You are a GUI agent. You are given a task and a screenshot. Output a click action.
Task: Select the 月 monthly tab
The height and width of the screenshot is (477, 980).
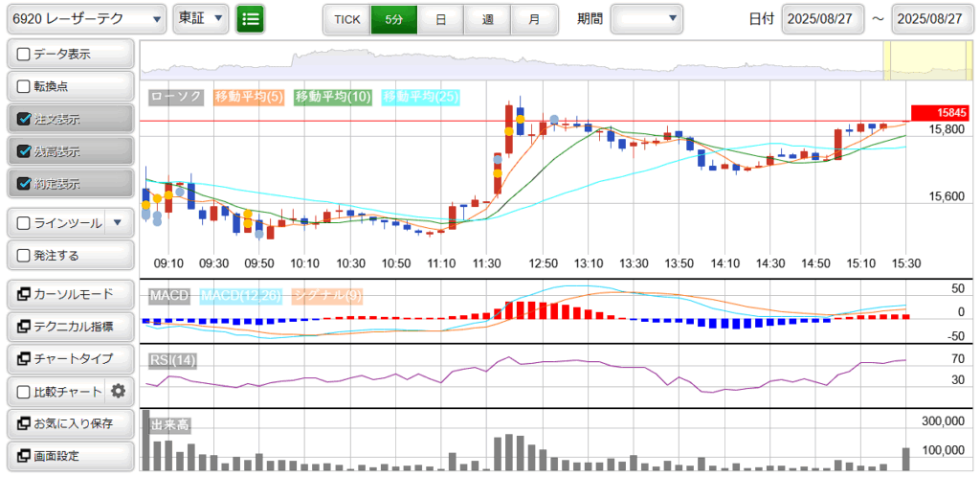534,19
